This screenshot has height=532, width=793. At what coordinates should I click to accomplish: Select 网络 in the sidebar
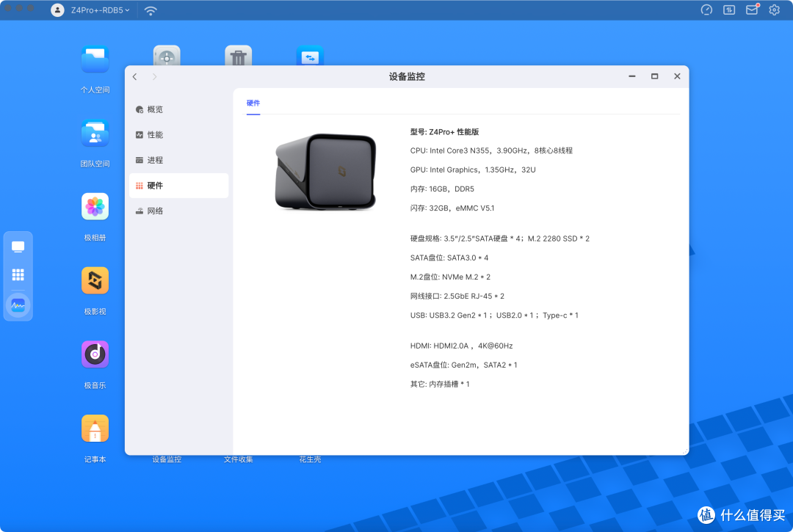tap(178, 211)
